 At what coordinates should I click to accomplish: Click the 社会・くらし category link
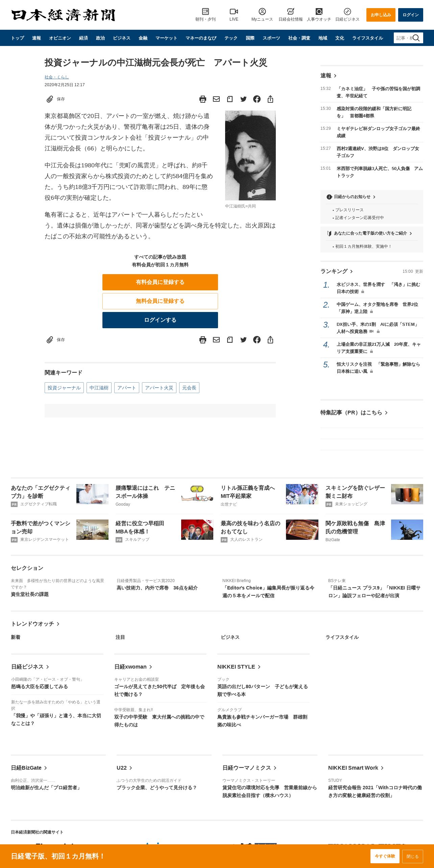point(56,77)
